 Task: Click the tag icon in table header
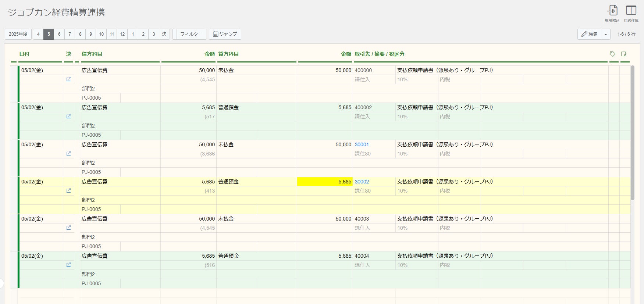click(x=613, y=54)
